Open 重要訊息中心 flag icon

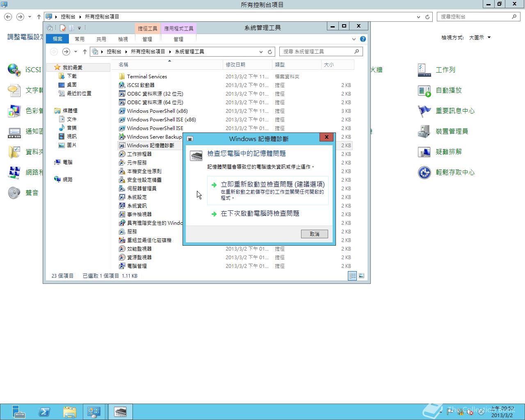(x=424, y=111)
